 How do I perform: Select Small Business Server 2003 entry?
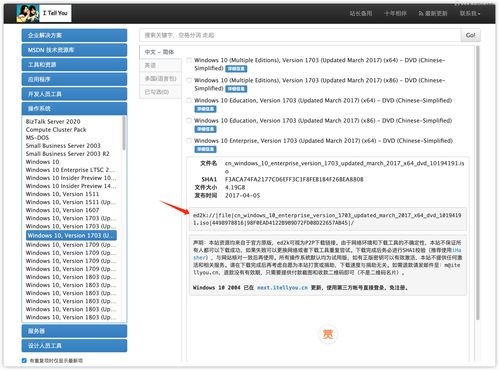click(x=63, y=145)
